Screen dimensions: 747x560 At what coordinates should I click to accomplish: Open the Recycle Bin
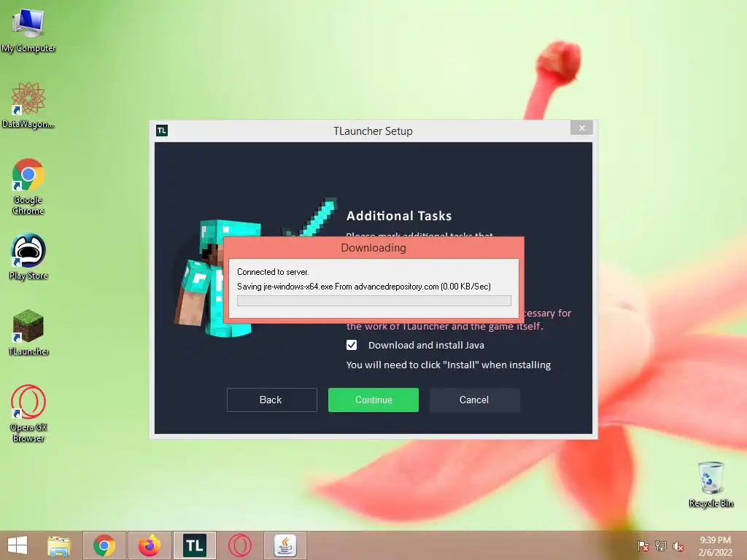(x=711, y=484)
